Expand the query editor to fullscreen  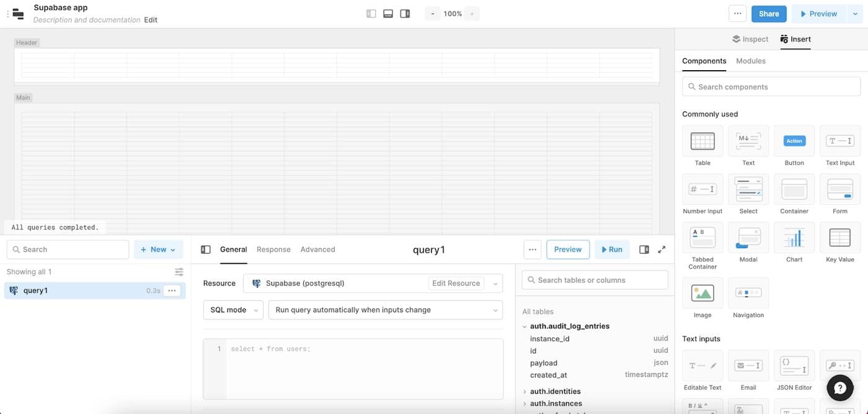coord(662,250)
